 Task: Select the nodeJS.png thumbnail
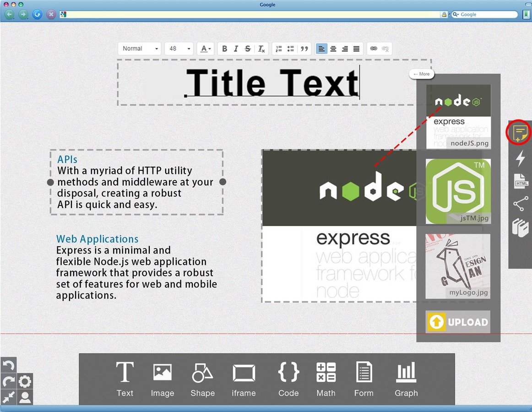[458, 116]
